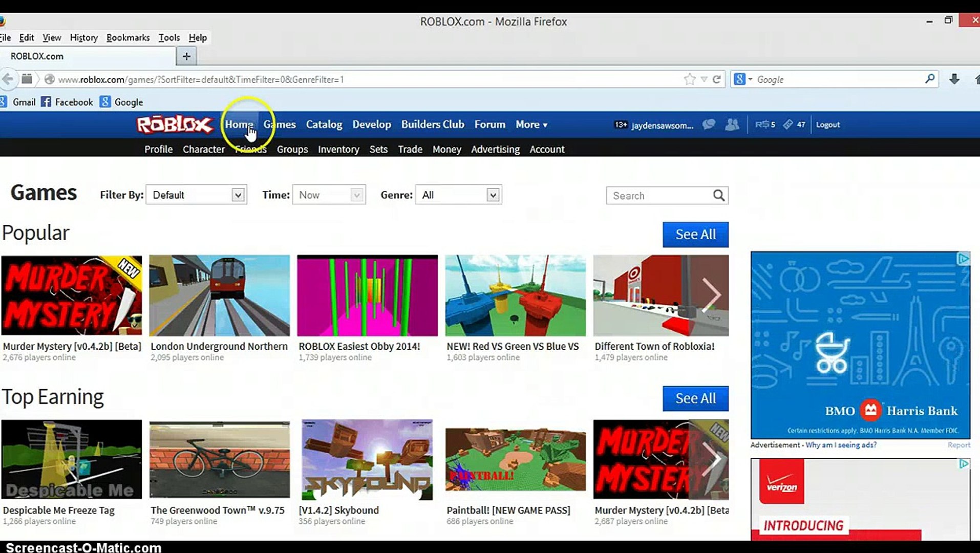Reload the page with refresh icon
This screenshot has width=980, height=553.
[x=717, y=79]
